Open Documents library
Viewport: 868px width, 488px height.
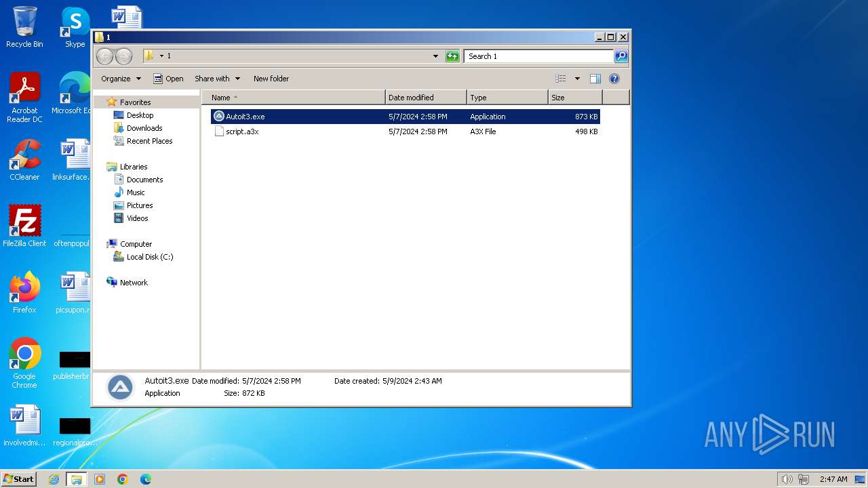pos(144,180)
